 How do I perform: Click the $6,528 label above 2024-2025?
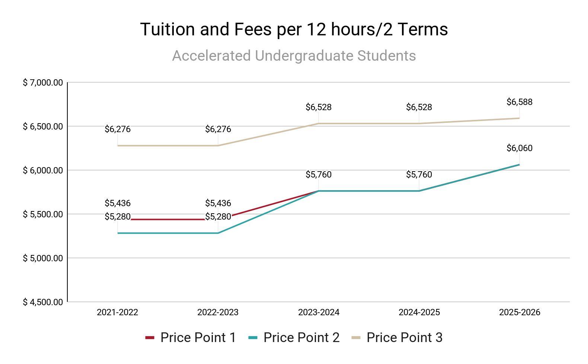point(419,107)
